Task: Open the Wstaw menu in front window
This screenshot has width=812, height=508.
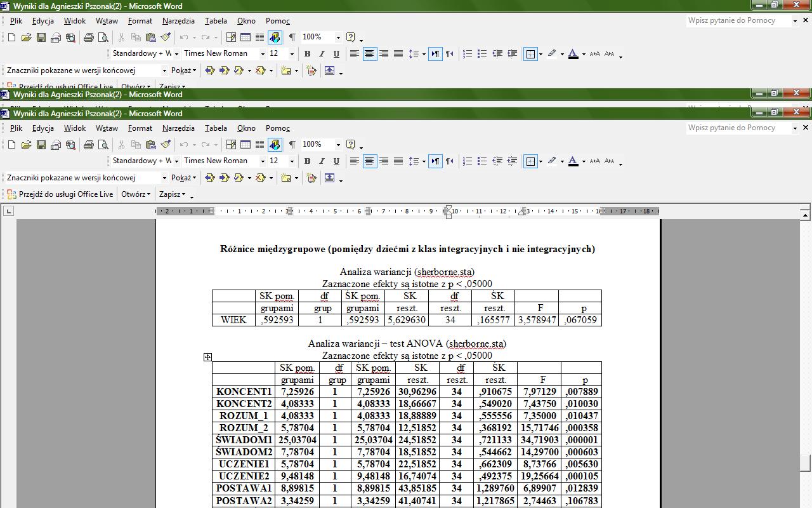Action: coord(107,128)
